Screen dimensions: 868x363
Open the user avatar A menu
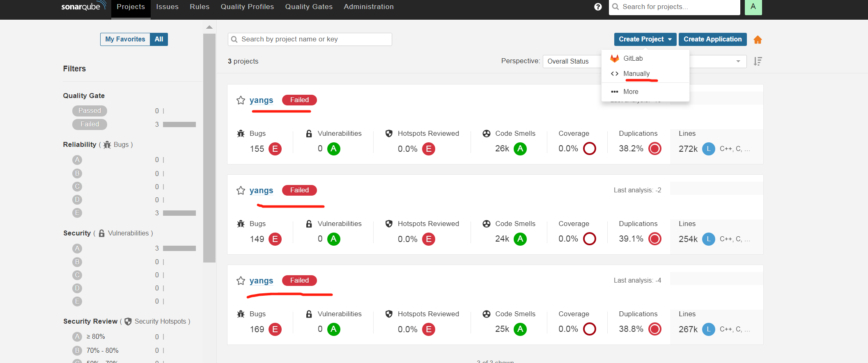pos(753,7)
